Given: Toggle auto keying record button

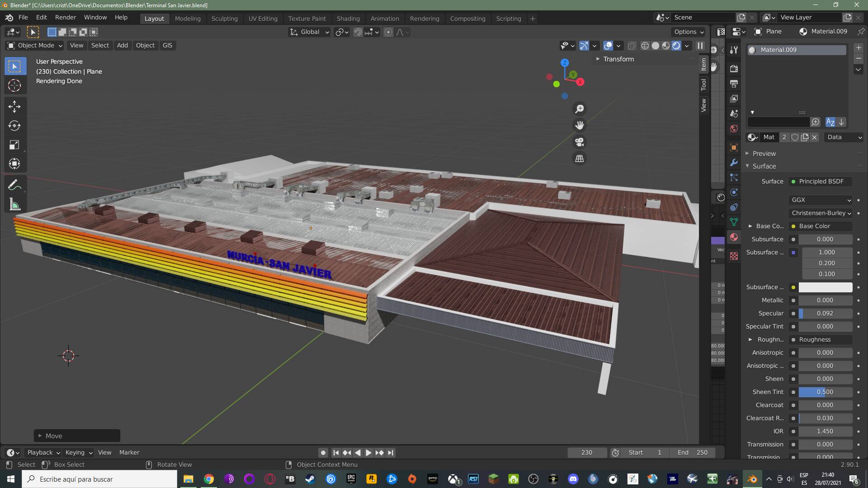Looking at the screenshot, I should 323,452.
